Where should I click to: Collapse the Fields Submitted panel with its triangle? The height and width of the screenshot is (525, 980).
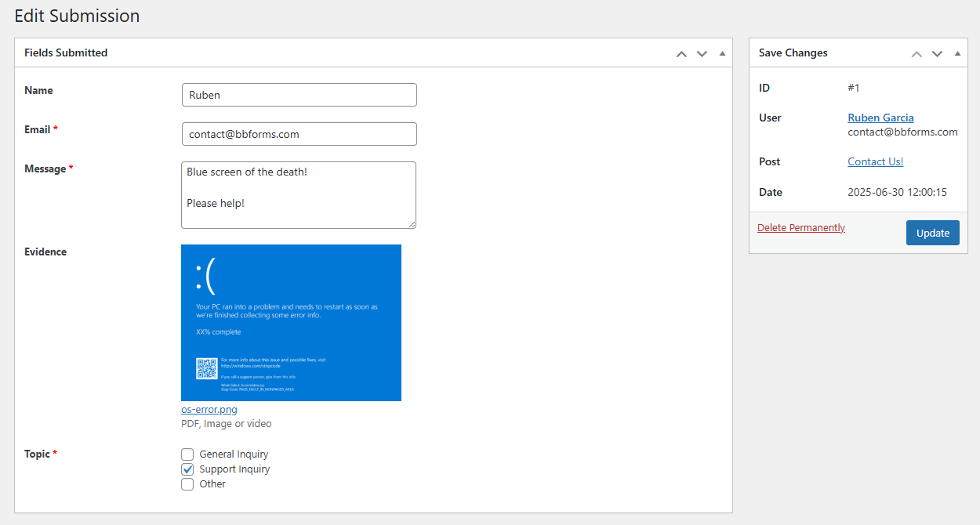(722, 52)
